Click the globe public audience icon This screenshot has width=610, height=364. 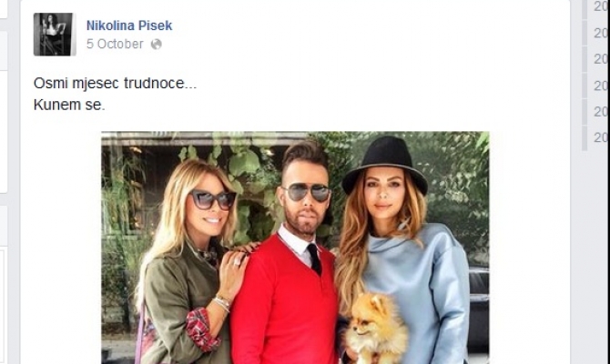pos(157,45)
